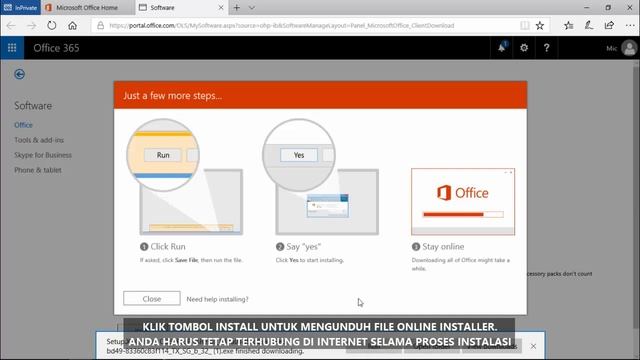Open the help question mark
Image resolution: width=640 pixels, height=360 pixels.
pyautogui.click(x=546, y=48)
